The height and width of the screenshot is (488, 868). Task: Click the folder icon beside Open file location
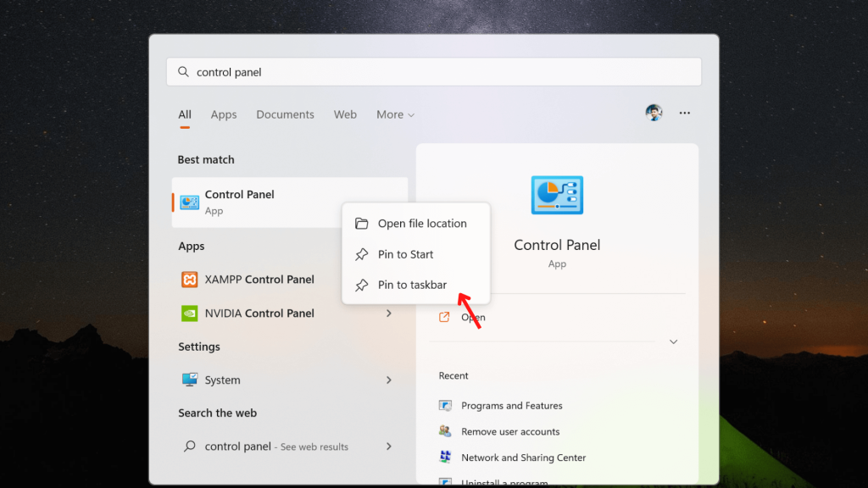[361, 224]
